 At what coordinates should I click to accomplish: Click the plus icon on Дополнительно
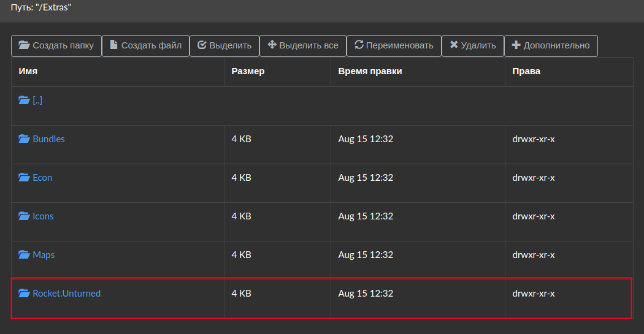coord(516,45)
